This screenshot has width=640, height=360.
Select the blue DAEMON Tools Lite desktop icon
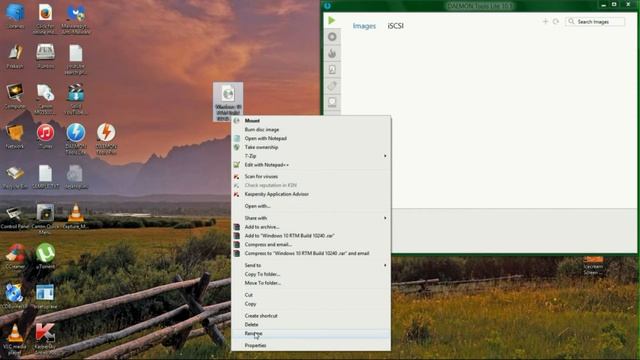point(76,139)
